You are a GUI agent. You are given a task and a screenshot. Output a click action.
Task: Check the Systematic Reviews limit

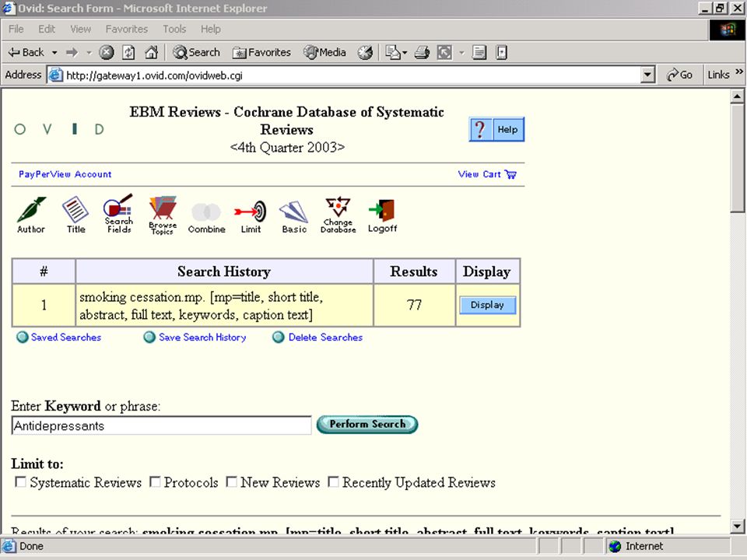(x=20, y=482)
